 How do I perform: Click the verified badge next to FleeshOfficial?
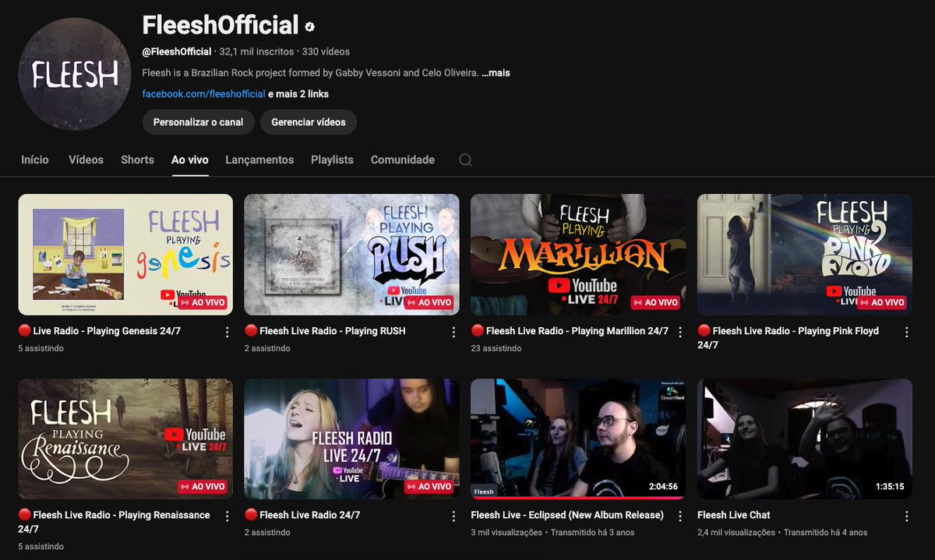[x=309, y=26]
